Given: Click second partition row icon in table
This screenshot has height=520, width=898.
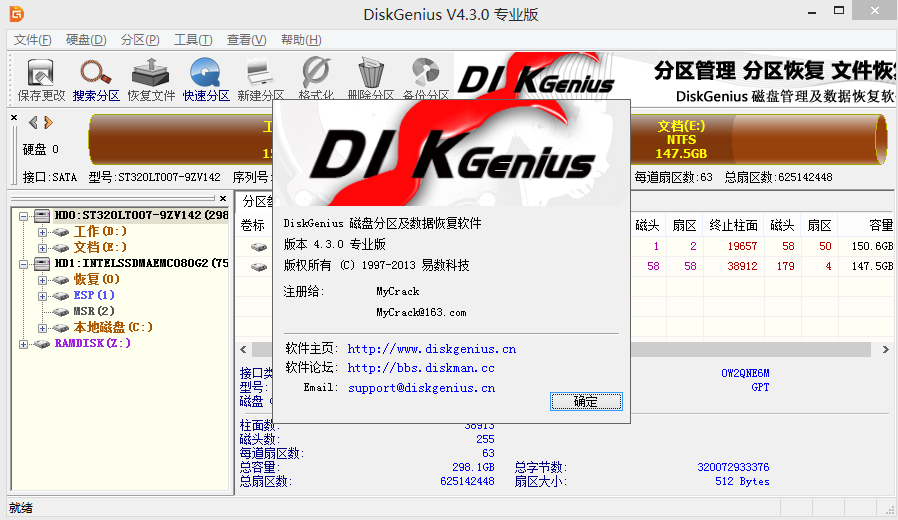Looking at the screenshot, I should [259, 267].
